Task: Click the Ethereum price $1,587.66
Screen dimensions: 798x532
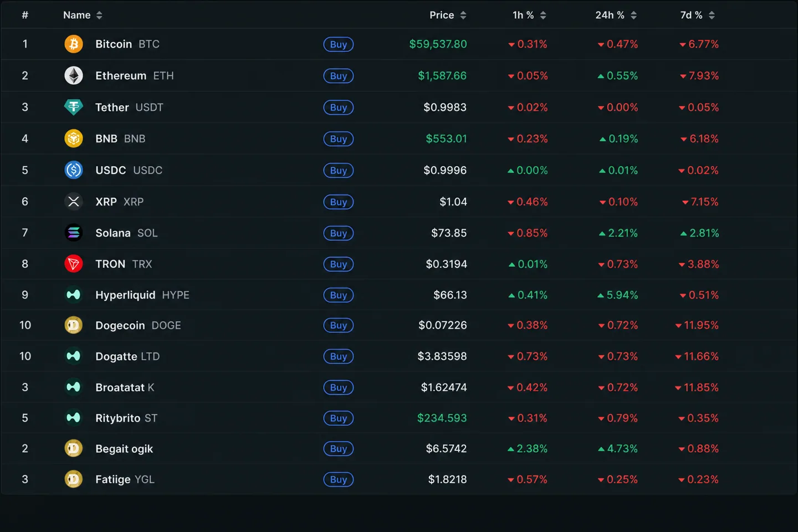Action: (x=442, y=75)
